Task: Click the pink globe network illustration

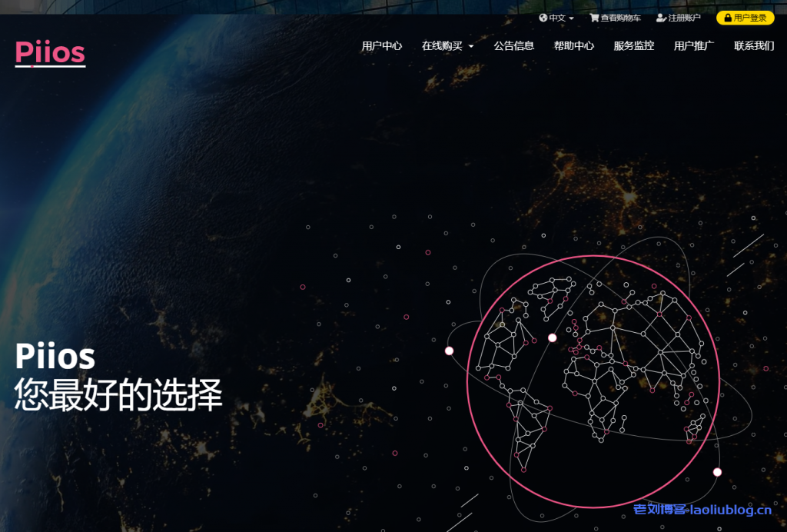Action: point(596,369)
